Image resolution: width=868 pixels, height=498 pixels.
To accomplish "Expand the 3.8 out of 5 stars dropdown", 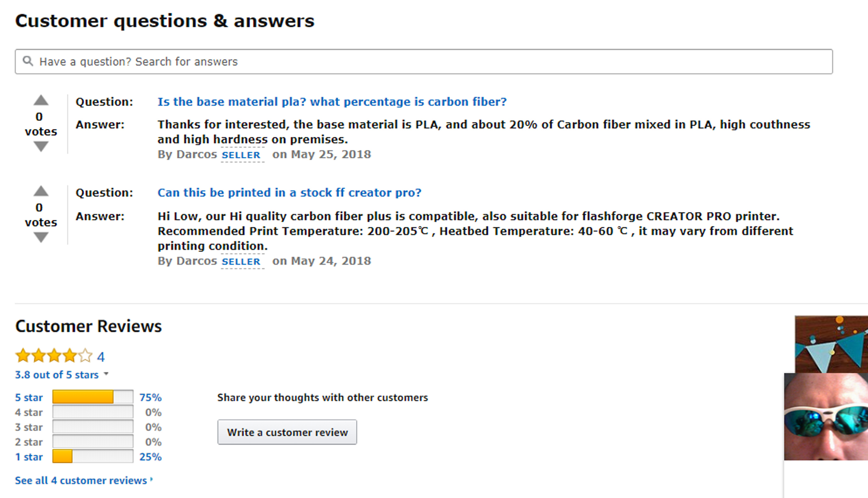I will 106,374.
